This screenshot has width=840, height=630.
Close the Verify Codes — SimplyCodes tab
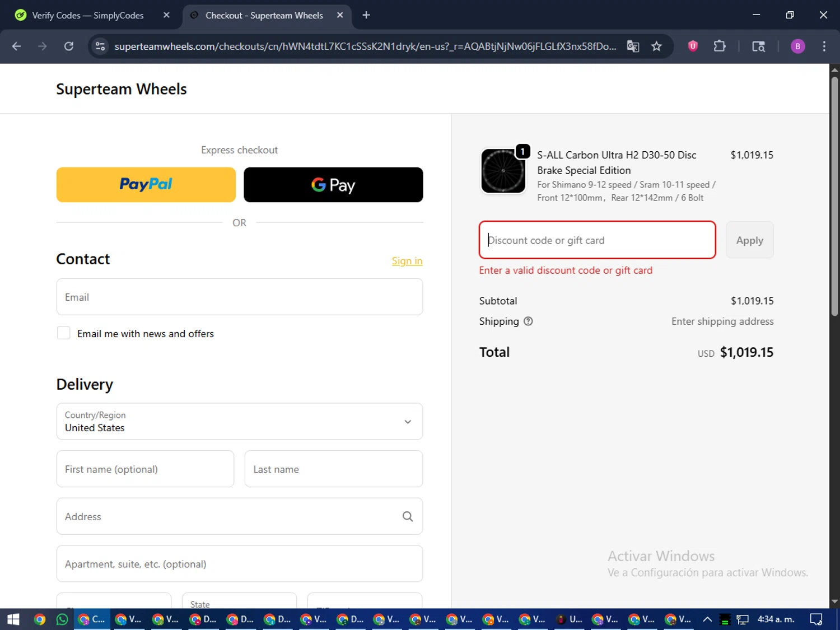166,15
